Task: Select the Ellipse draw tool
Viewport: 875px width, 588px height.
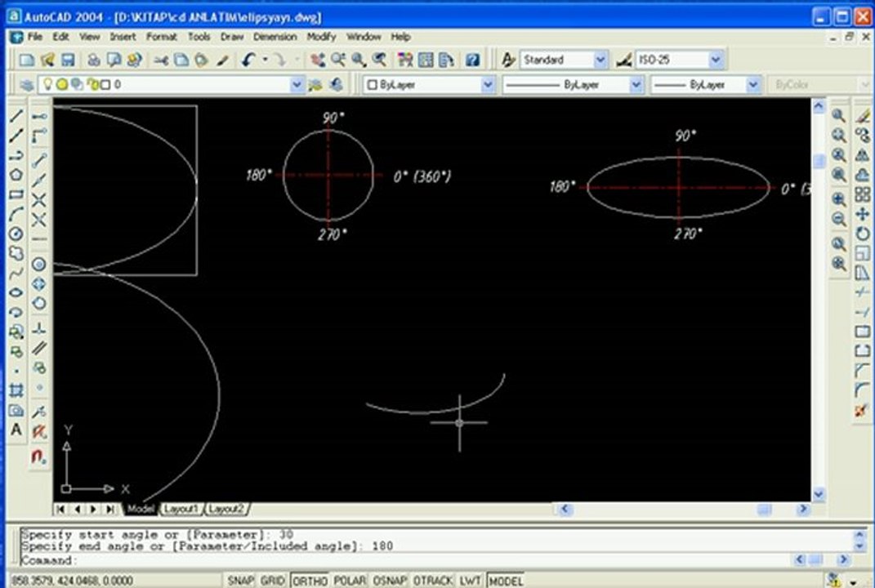Action: coord(16,292)
